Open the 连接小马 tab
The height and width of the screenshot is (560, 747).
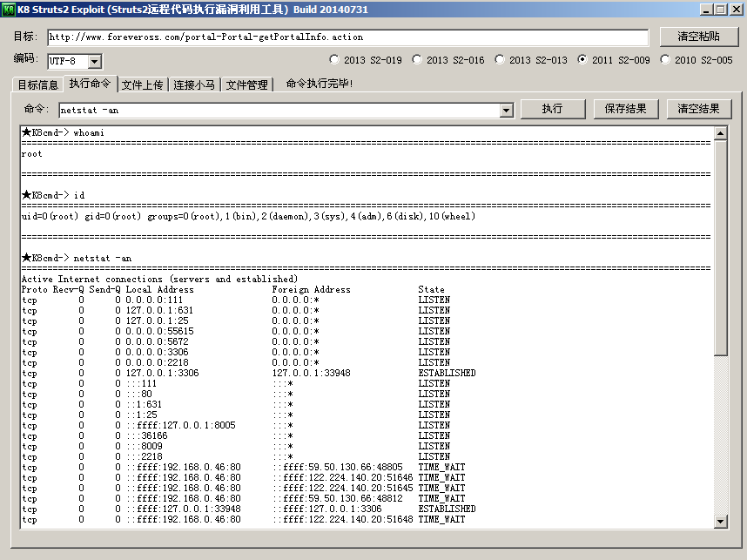[194, 84]
